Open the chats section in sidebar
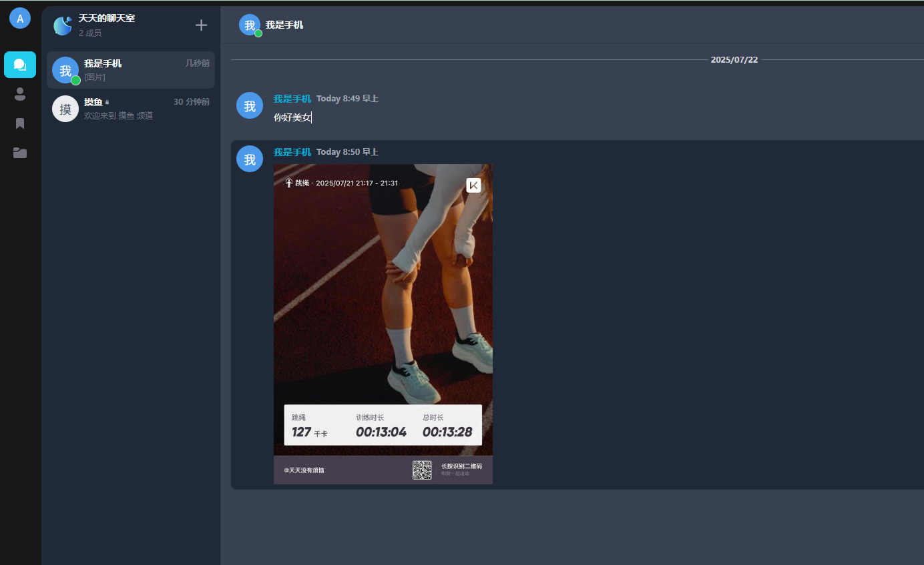924x565 pixels. (x=20, y=65)
